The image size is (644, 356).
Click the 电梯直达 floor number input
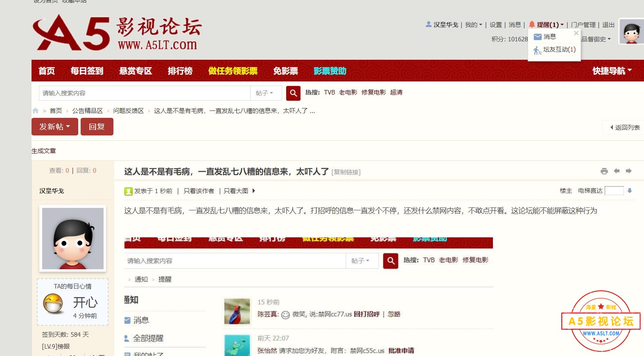(614, 191)
